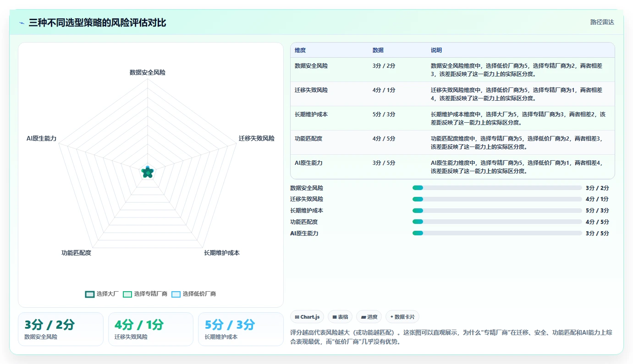Click table data cell 4分 / 5分
The image size is (633, 364).
pyautogui.click(x=384, y=139)
